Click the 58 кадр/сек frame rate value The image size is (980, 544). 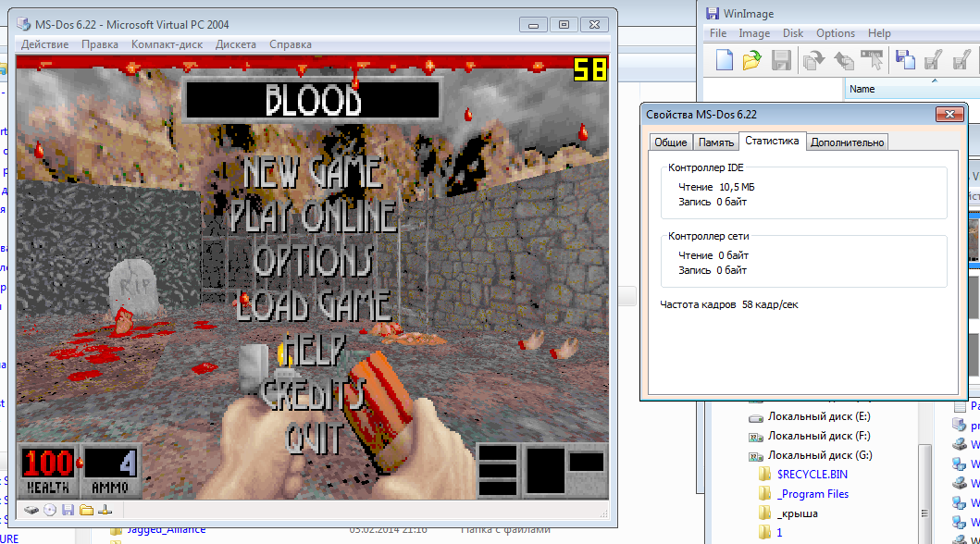click(770, 304)
